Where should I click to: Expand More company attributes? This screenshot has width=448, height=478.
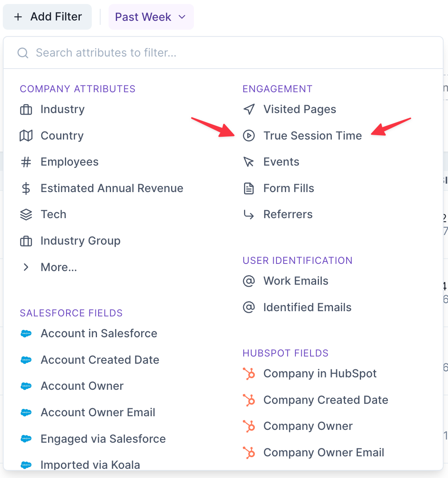(59, 267)
